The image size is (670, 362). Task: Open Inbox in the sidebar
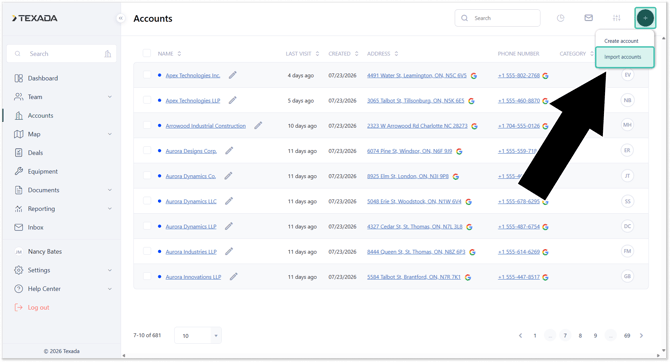(x=35, y=227)
